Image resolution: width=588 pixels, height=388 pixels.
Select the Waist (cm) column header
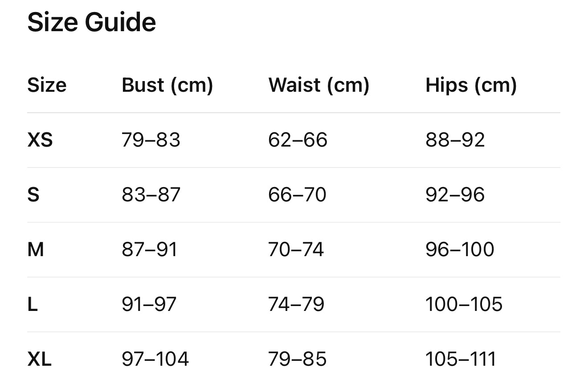[x=318, y=85]
